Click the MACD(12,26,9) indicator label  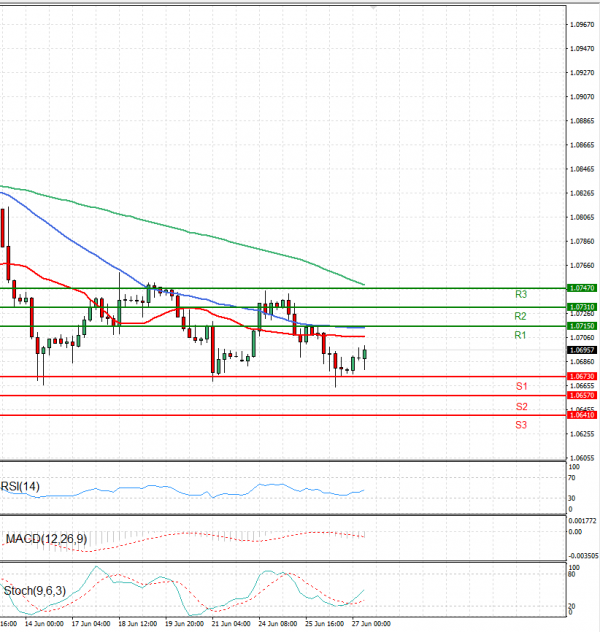(x=46, y=539)
